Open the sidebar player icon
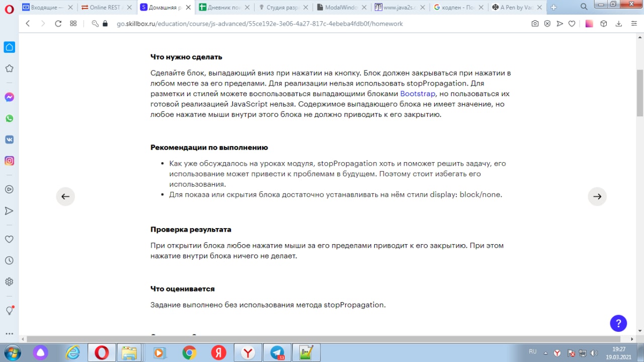 click(x=9, y=189)
